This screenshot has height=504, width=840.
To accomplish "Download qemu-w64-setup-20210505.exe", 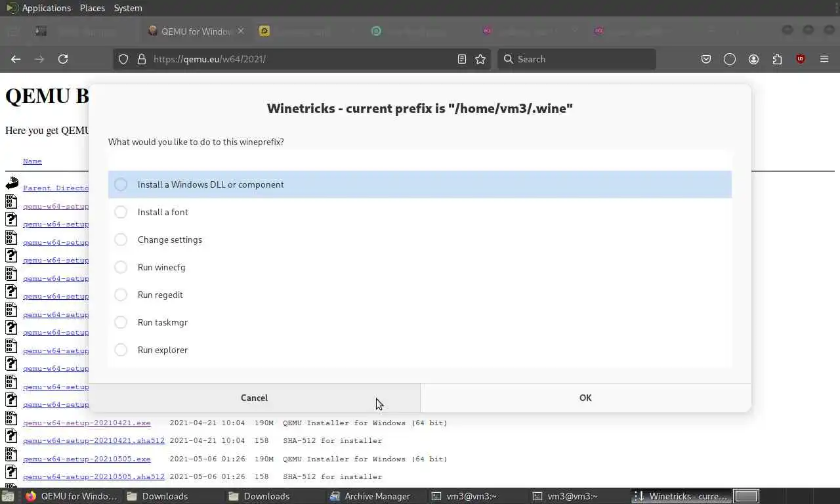I will click(87, 459).
